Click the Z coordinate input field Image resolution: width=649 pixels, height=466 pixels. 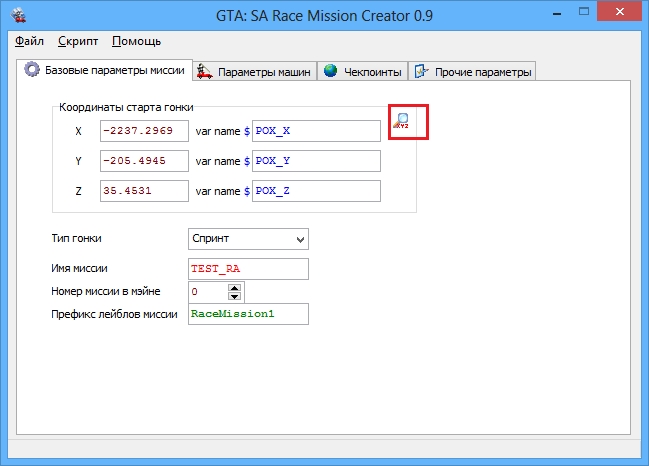click(144, 191)
